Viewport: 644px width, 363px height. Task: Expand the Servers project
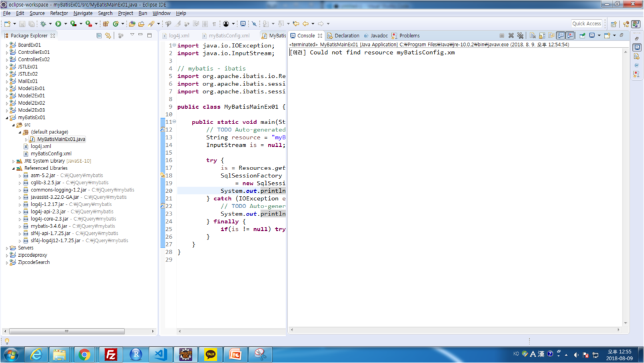click(7, 248)
